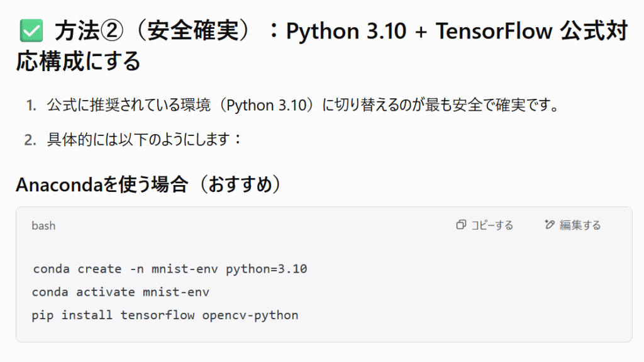Click the opencv-python word in code

[250, 315]
